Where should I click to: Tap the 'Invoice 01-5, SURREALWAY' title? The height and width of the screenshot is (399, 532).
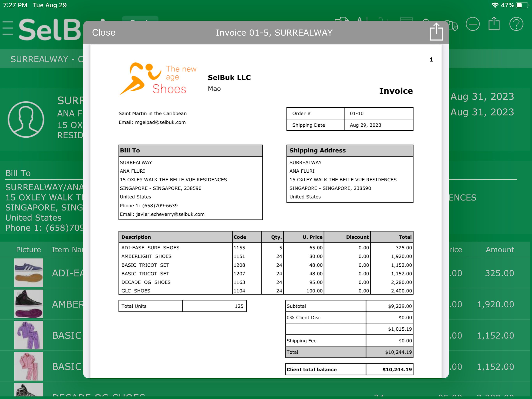(x=274, y=33)
